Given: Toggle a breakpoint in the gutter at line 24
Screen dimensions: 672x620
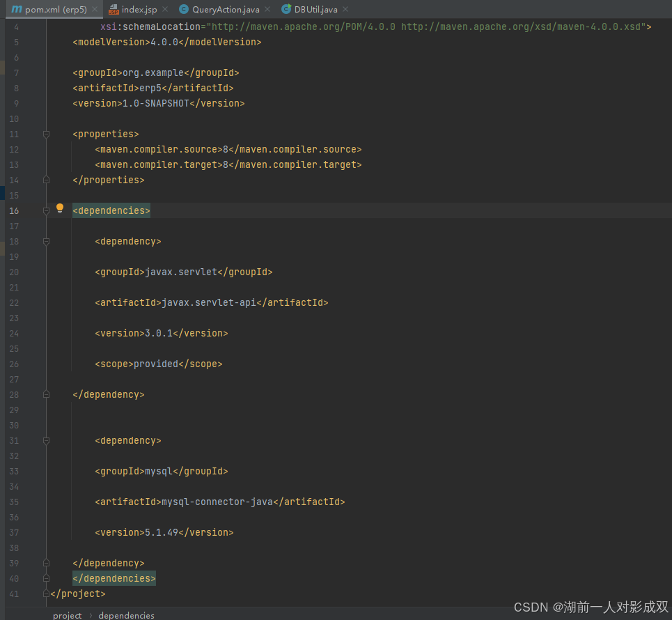Looking at the screenshot, I should (31, 333).
